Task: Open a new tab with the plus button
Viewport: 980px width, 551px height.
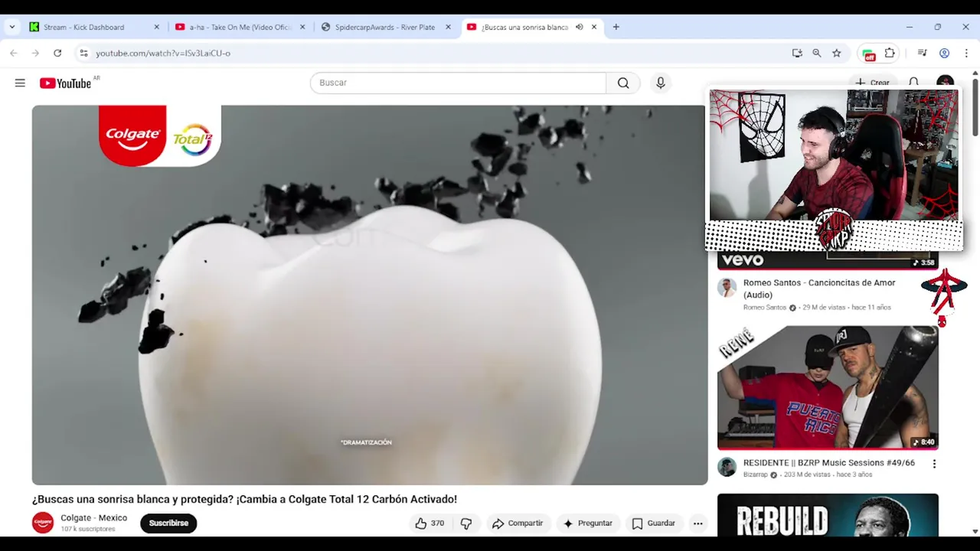Action: (x=616, y=27)
